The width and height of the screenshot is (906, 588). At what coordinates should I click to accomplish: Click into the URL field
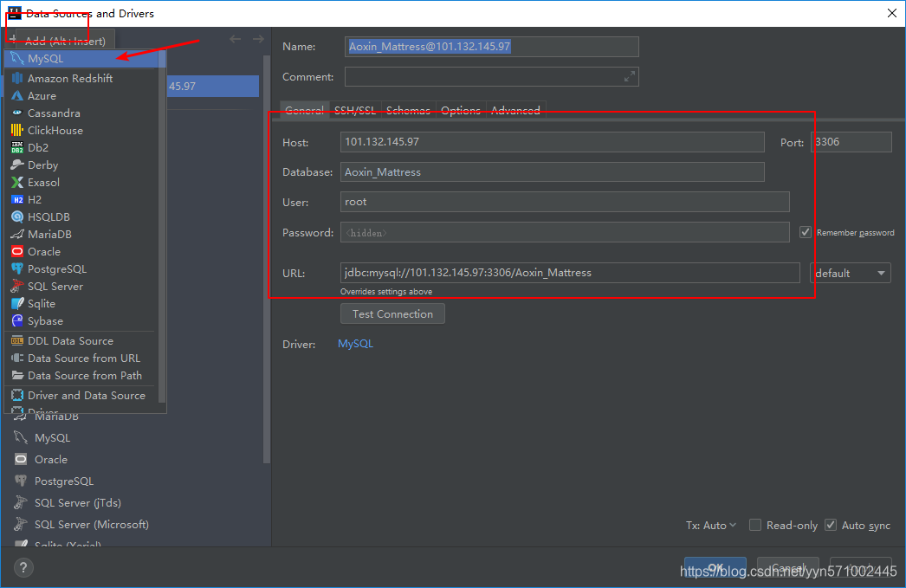tap(570, 273)
